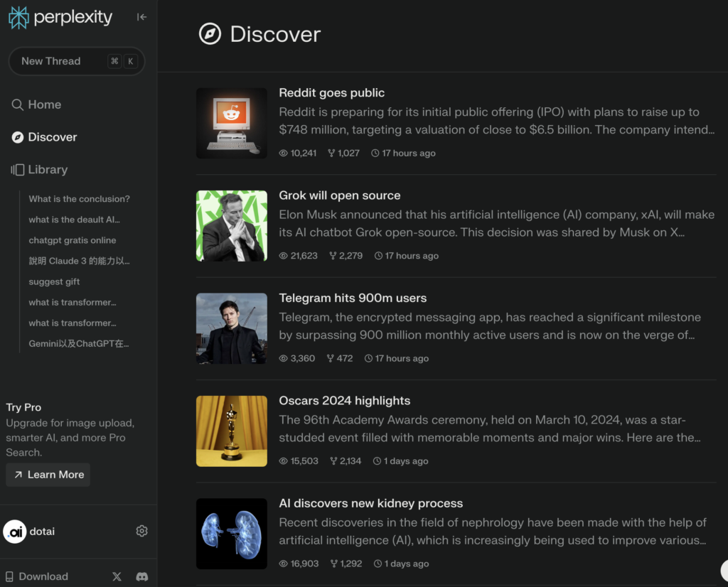This screenshot has height=587, width=728.
Task: Start a New Thread
Action: [x=77, y=61]
